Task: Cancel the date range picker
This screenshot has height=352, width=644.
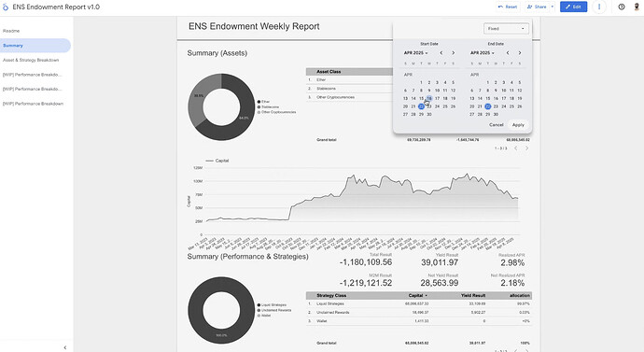Action: pos(497,125)
